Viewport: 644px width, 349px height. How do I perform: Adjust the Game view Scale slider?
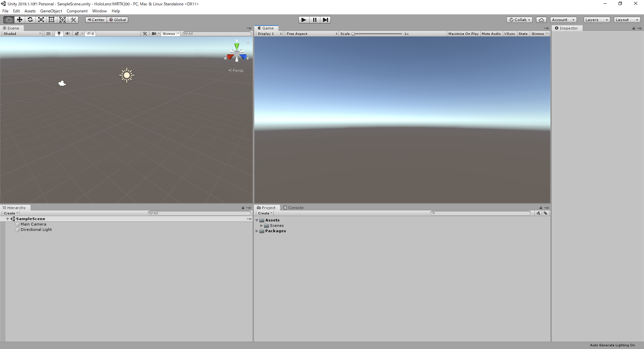point(377,34)
